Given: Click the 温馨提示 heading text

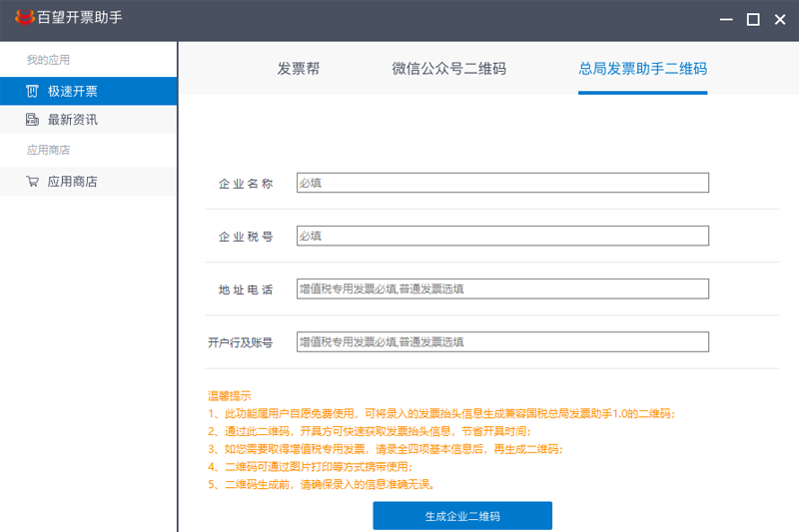Looking at the screenshot, I should pyautogui.click(x=230, y=395).
